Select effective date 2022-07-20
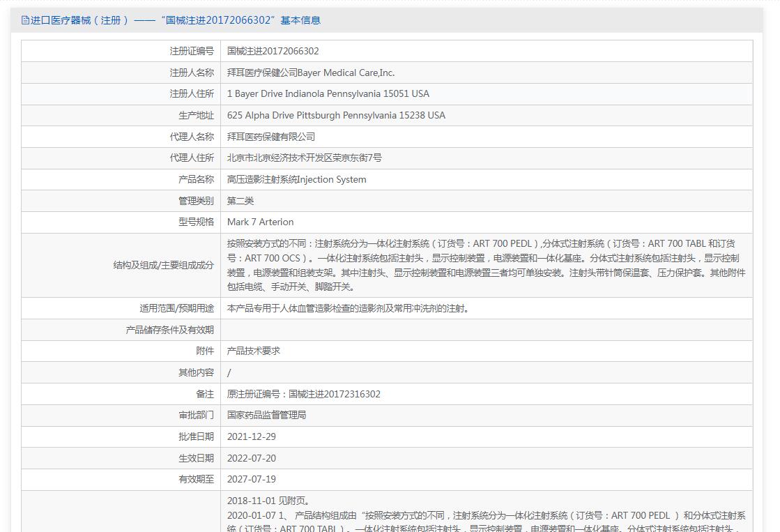 pyautogui.click(x=251, y=458)
